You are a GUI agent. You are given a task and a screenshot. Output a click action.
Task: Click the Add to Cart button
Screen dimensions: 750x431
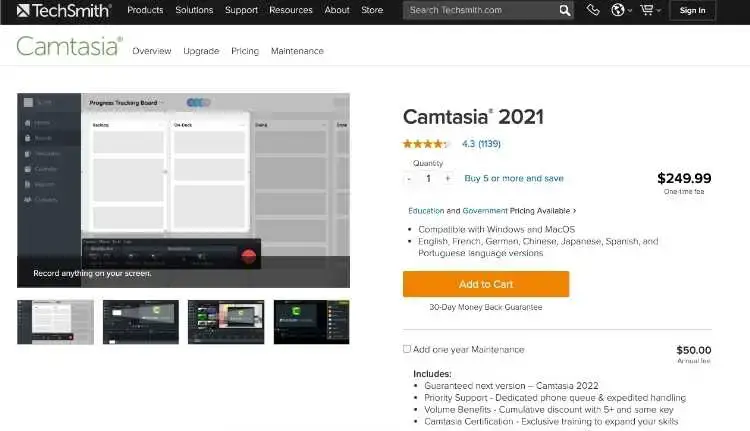coord(486,284)
